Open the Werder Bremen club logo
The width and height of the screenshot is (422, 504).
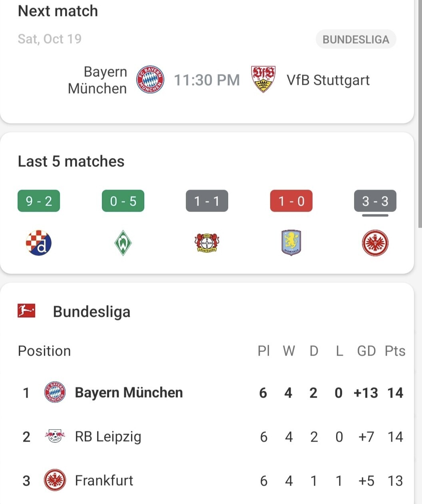click(123, 243)
